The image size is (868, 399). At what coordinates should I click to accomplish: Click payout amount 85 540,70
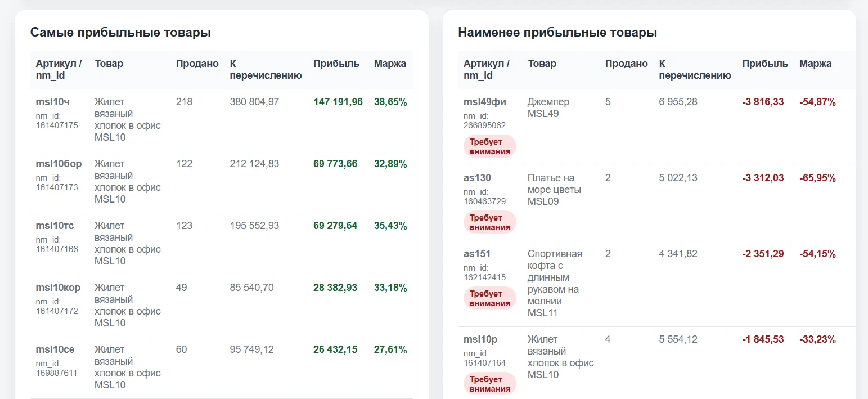point(252,288)
